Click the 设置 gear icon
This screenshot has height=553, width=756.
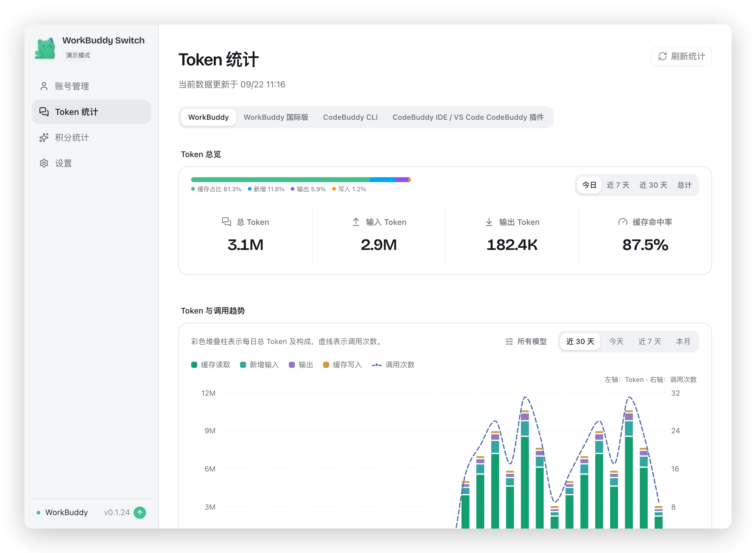pos(44,163)
